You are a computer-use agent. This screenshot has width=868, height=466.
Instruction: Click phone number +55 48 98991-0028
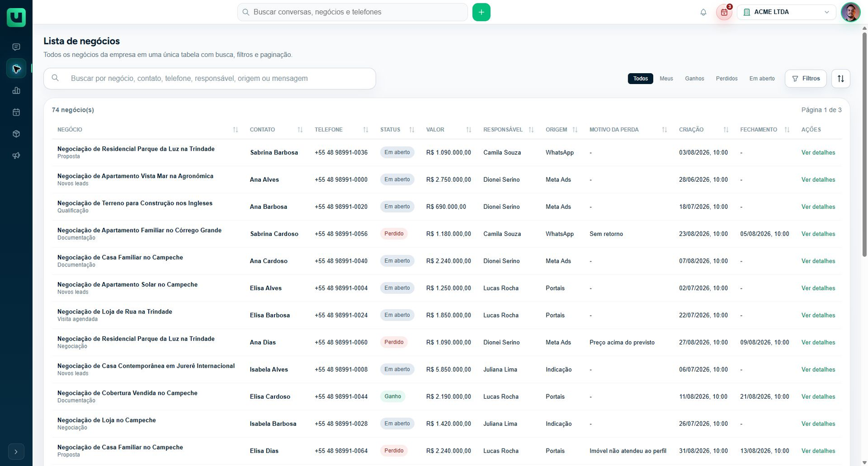coord(341,424)
